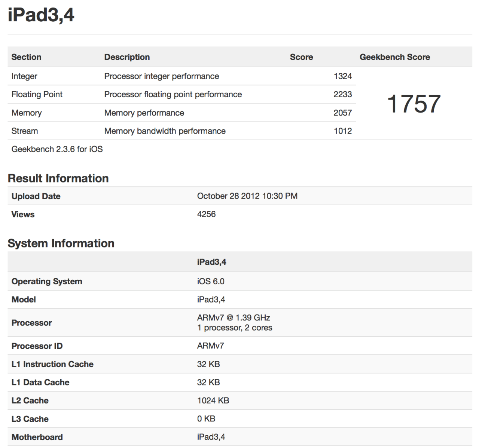Viewport: 479px width, 448px height.
Task: Click the Motherboard row label
Action: pos(37,437)
